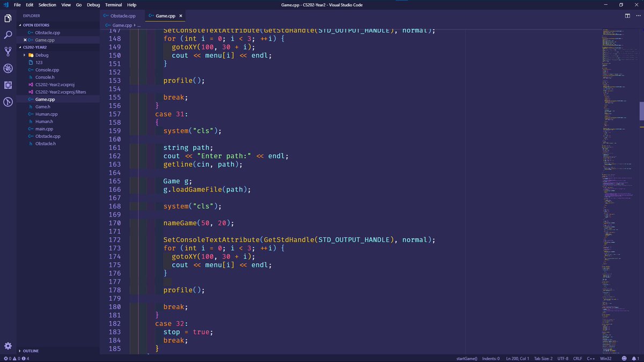
Task: Click the Game.cpp breadcrumb above the editor
Action: (x=122, y=25)
